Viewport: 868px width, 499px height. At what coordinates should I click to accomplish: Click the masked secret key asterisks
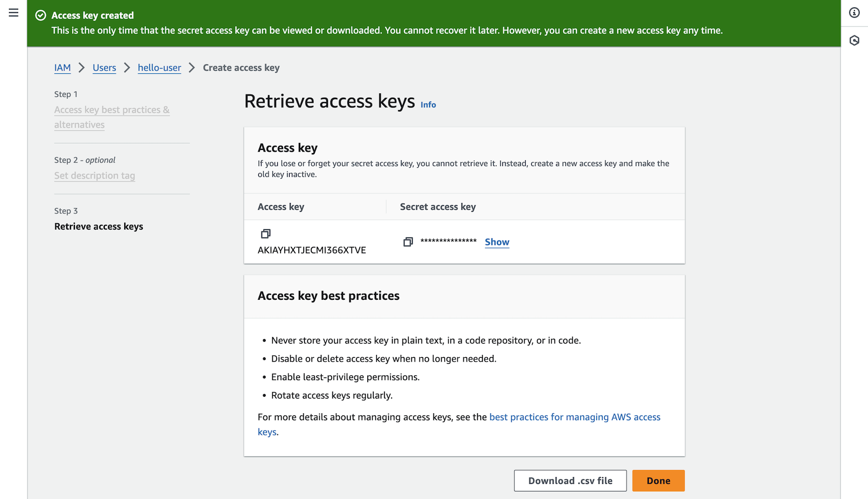[x=449, y=242]
